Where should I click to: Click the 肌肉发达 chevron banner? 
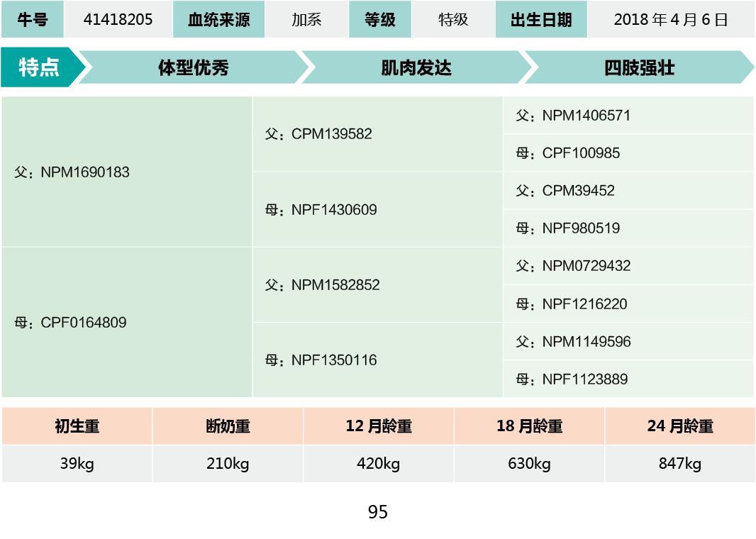point(416,68)
